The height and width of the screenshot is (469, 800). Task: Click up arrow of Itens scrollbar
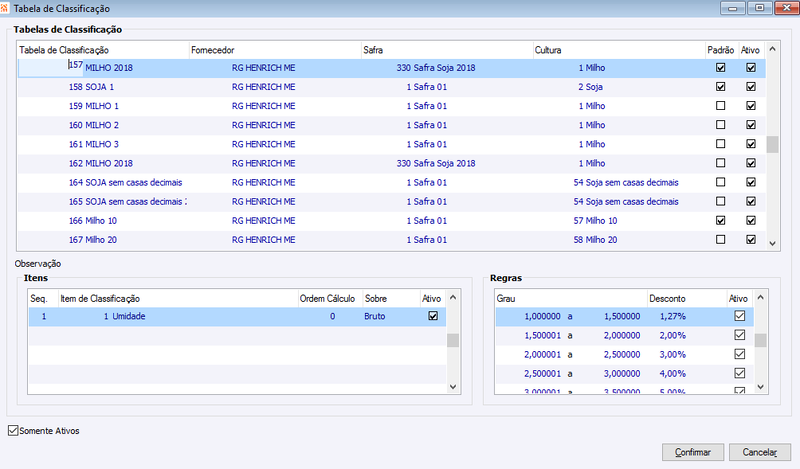[453, 298]
